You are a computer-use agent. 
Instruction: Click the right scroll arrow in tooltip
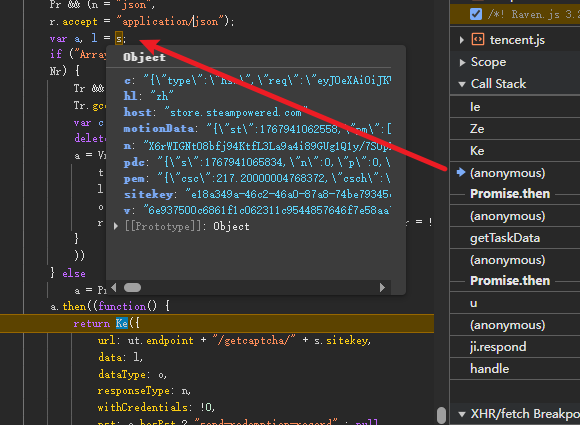coord(382,287)
